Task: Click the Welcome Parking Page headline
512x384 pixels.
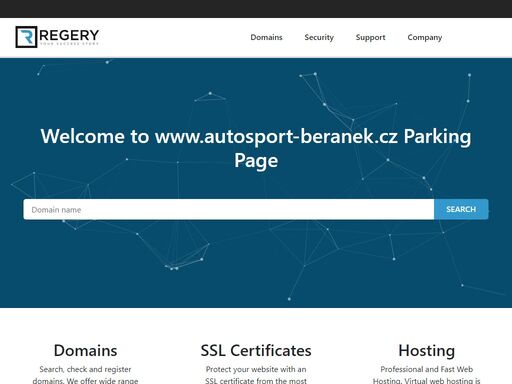Action: (x=256, y=148)
